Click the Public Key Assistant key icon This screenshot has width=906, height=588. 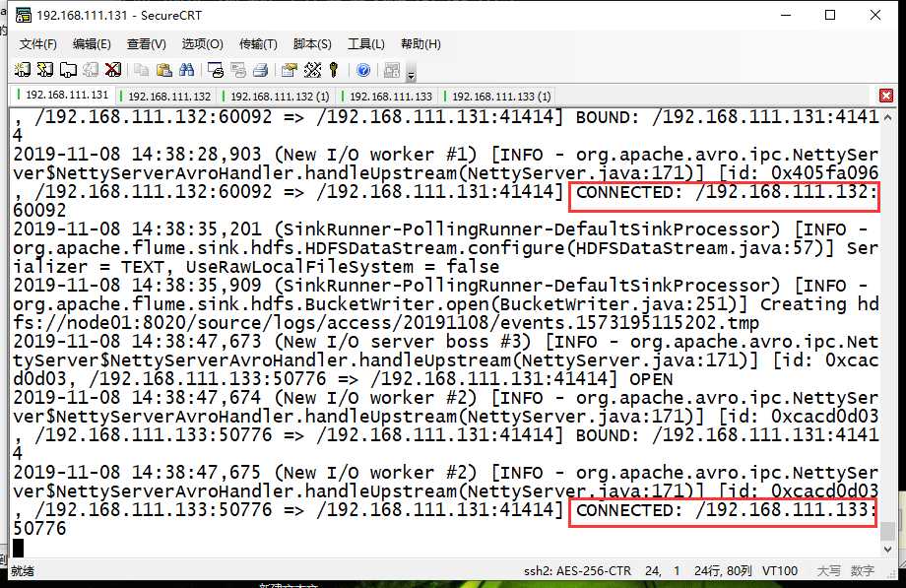pos(334,70)
